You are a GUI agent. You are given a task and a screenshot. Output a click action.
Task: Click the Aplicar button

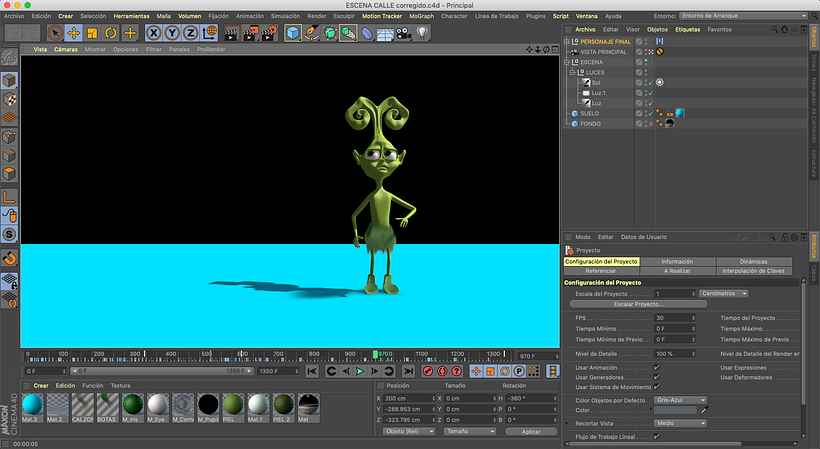[531, 431]
